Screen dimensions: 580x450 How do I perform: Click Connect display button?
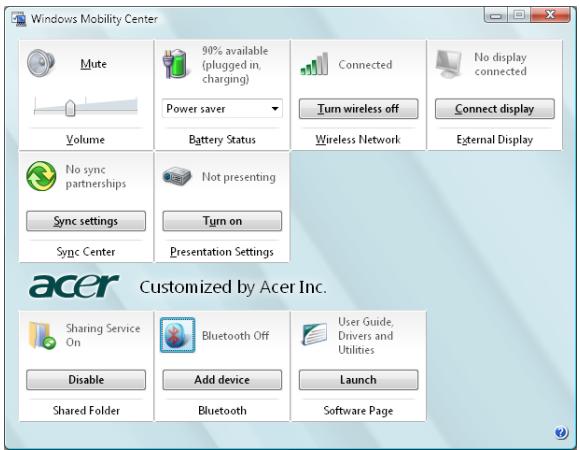pos(495,109)
